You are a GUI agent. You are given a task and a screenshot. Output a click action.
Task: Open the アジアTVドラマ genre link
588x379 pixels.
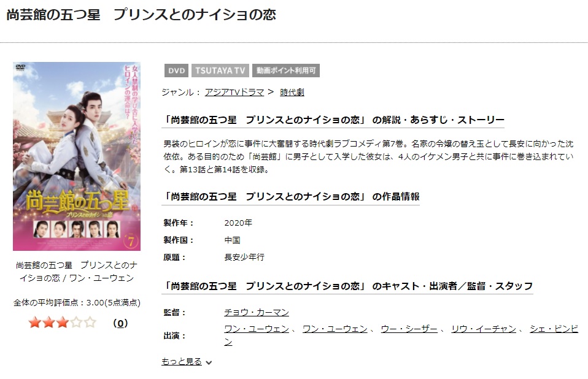point(234,92)
